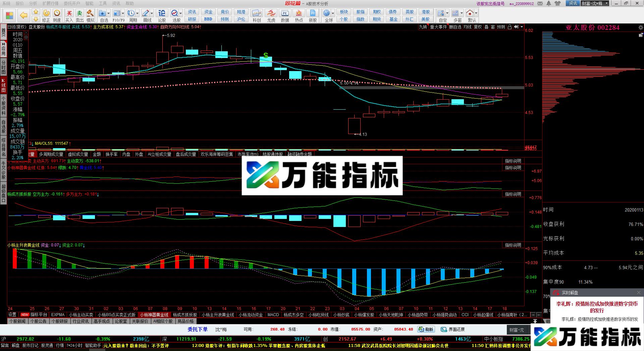This screenshot has width=644, height=351.
Task: Expand the 自选 watchlist dropdown arrow
Action: [108, 13]
